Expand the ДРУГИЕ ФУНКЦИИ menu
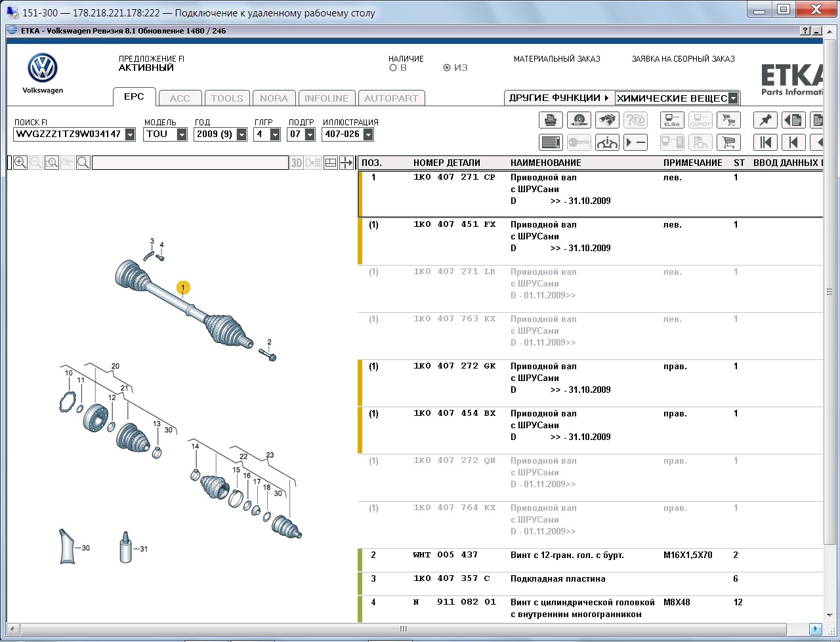The height and width of the screenshot is (642, 840). (558, 98)
